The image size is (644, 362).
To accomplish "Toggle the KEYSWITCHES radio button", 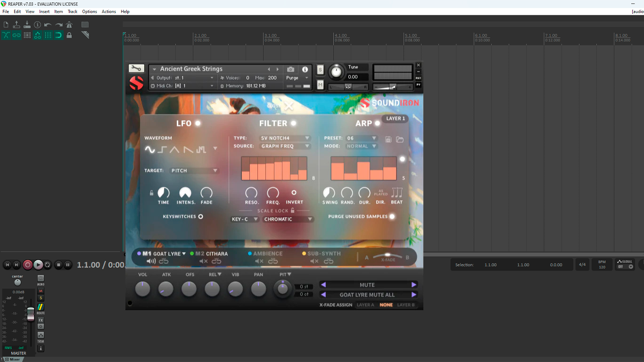I will (200, 216).
